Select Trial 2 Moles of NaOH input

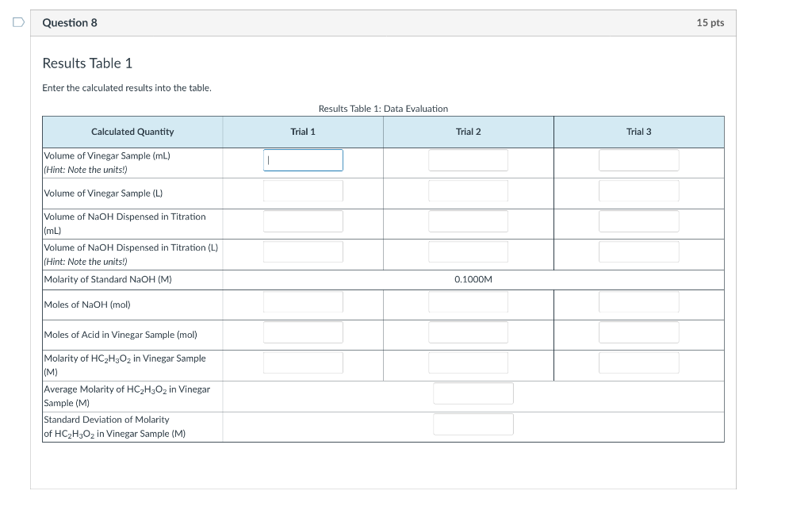(x=468, y=302)
